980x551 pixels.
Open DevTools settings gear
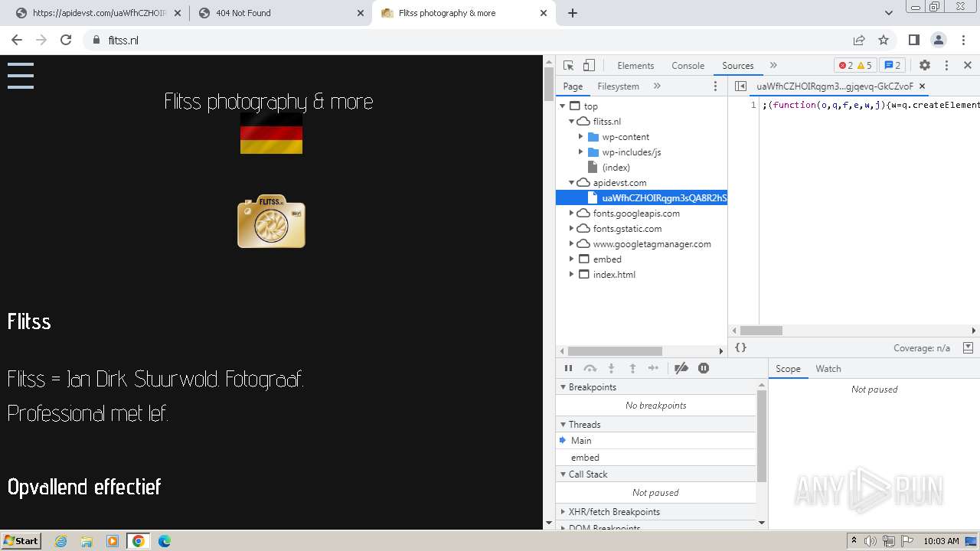click(x=925, y=66)
